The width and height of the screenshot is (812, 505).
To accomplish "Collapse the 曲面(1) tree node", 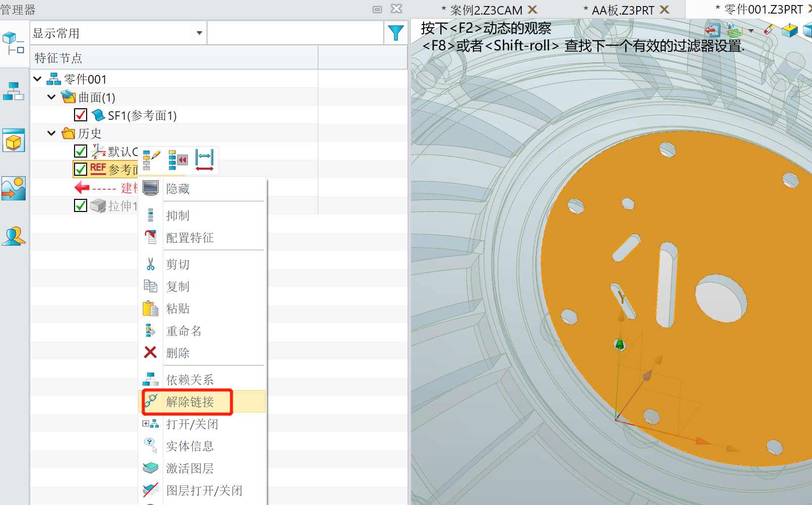I will click(x=51, y=97).
